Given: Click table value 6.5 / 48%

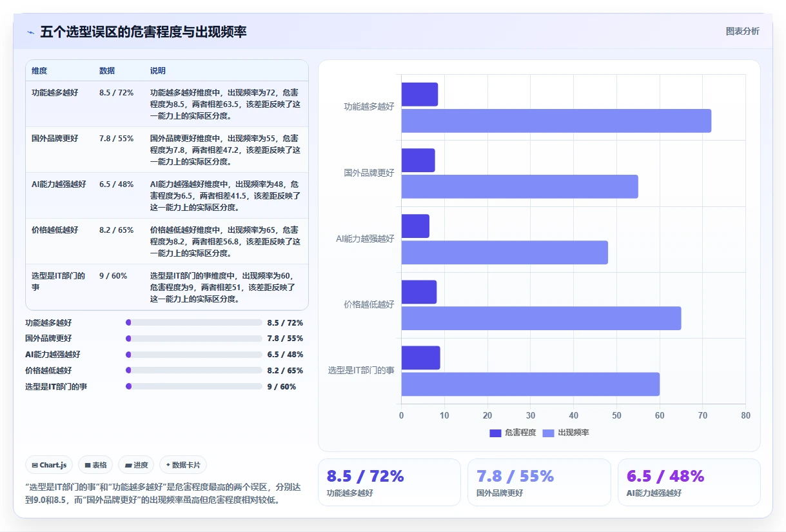Looking at the screenshot, I should (117, 184).
